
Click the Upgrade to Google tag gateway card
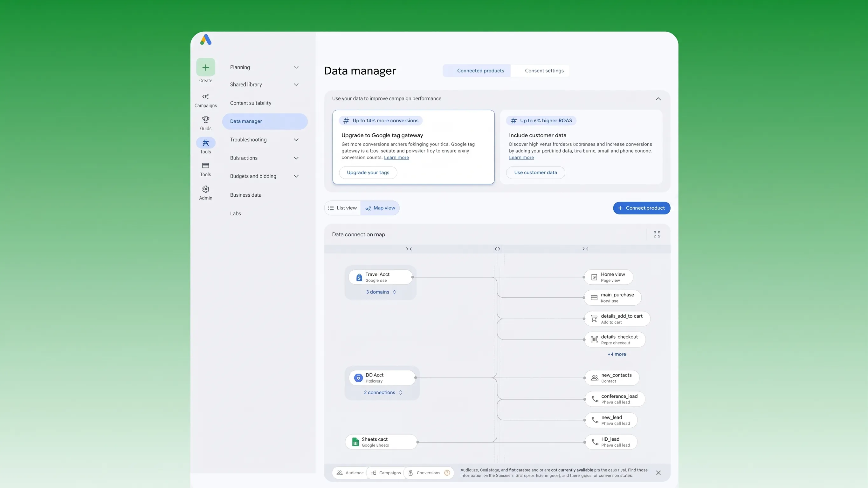(413, 147)
